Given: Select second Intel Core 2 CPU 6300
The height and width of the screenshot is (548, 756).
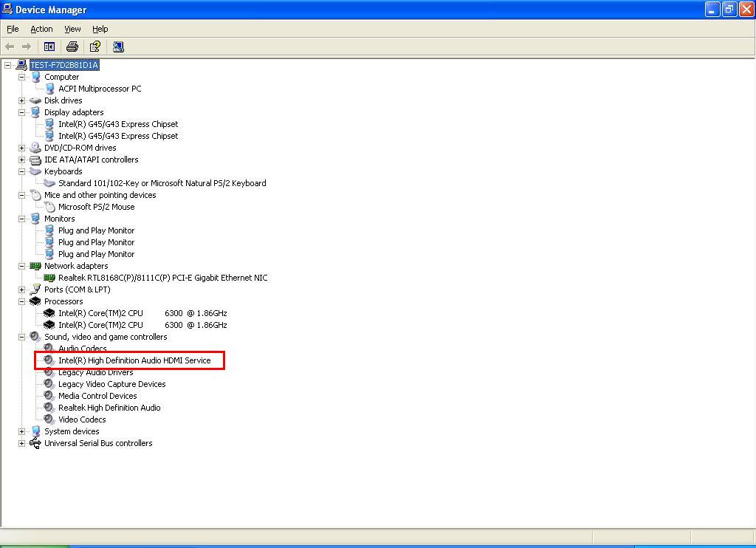Looking at the screenshot, I should pos(142,325).
